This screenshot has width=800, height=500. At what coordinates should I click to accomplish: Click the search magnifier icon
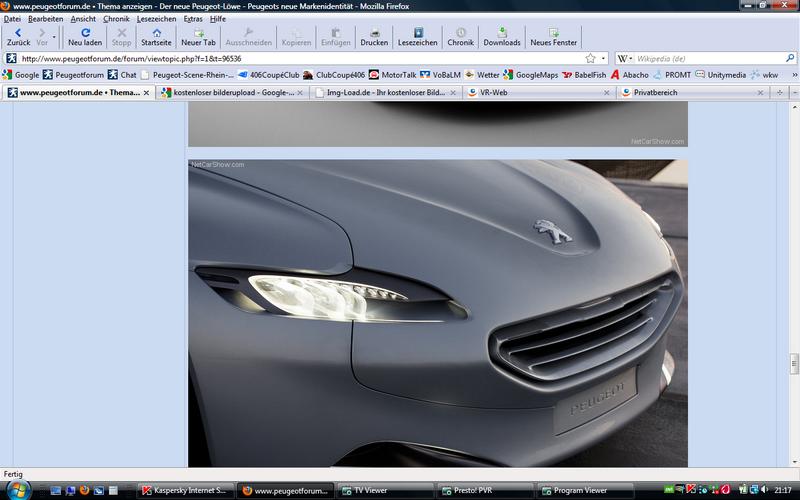(x=790, y=58)
